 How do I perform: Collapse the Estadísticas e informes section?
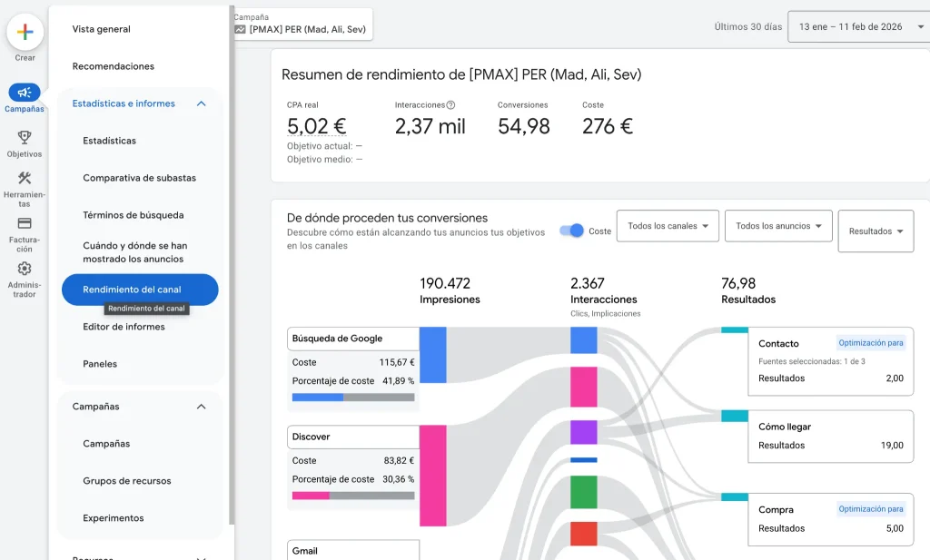click(201, 103)
